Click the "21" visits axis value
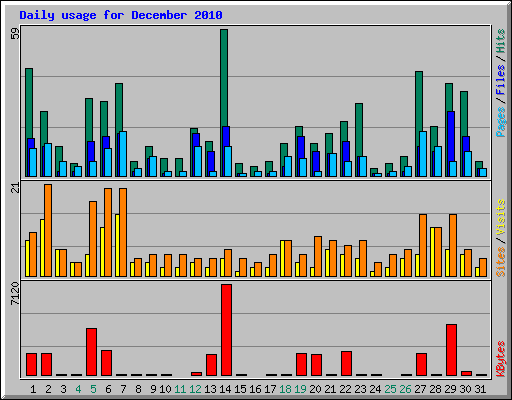512x400 pixels. pyautogui.click(x=15, y=188)
